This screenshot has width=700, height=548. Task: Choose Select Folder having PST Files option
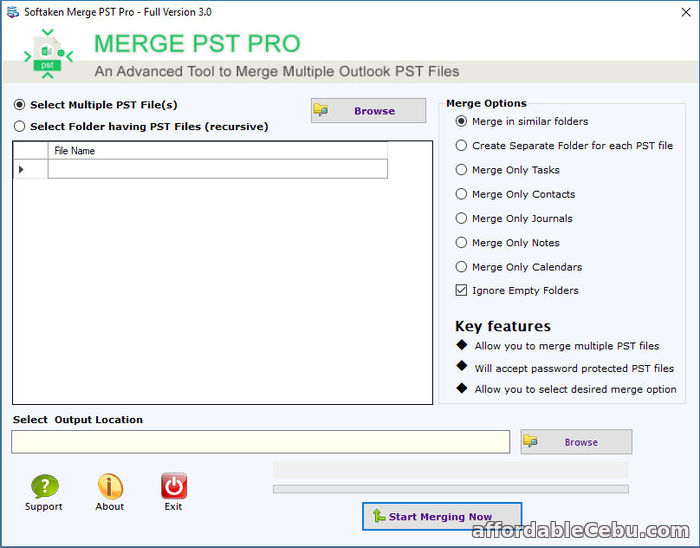click(20, 127)
